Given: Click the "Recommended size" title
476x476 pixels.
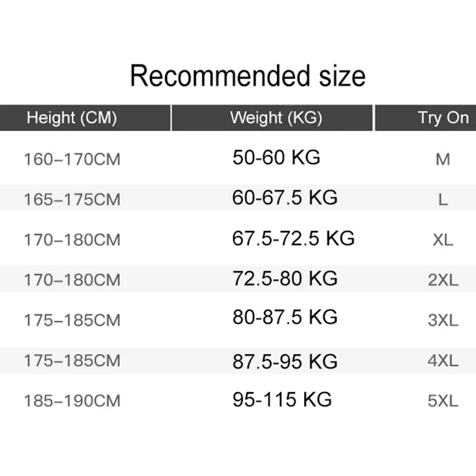Looking at the screenshot, I should pos(248,77).
